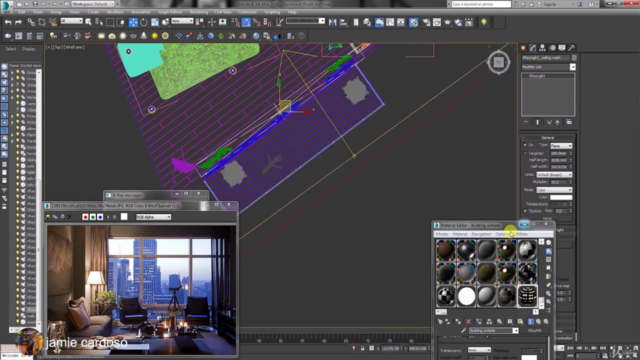Open the Units dropdown in General rollout
The height and width of the screenshot is (360, 640).
pos(554,175)
